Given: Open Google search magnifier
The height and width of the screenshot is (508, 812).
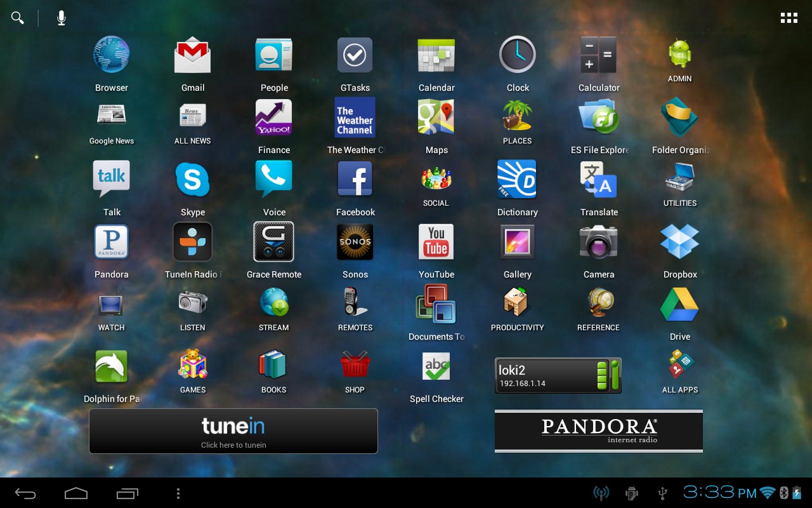Looking at the screenshot, I should click(x=18, y=18).
